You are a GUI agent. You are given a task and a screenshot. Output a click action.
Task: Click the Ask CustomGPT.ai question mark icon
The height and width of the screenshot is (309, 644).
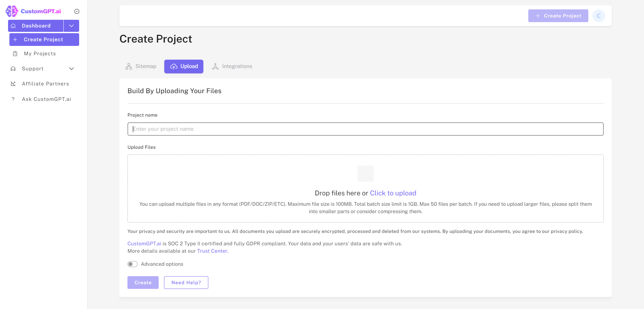click(13, 99)
